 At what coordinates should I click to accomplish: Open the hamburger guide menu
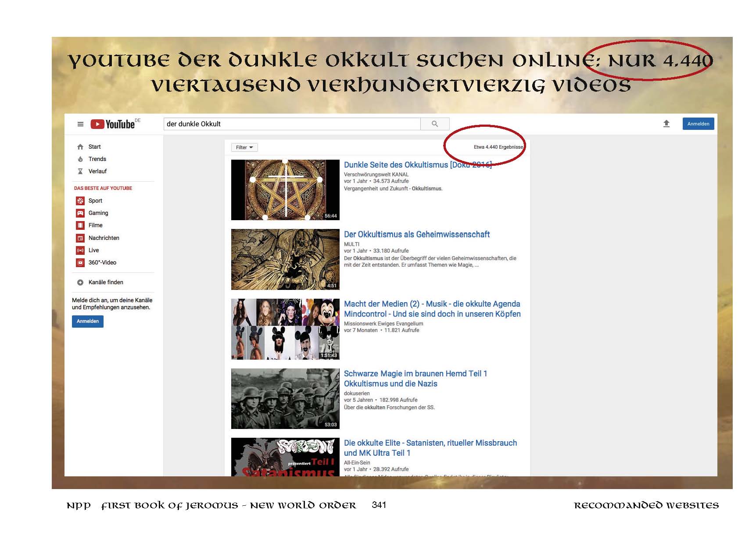click(80, 124)
